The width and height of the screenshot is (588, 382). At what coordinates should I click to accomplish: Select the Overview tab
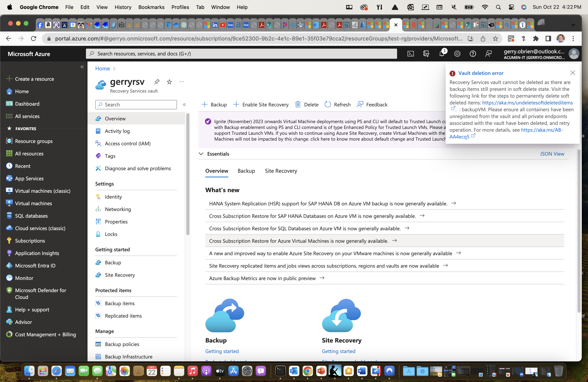(x=217, y=171)
